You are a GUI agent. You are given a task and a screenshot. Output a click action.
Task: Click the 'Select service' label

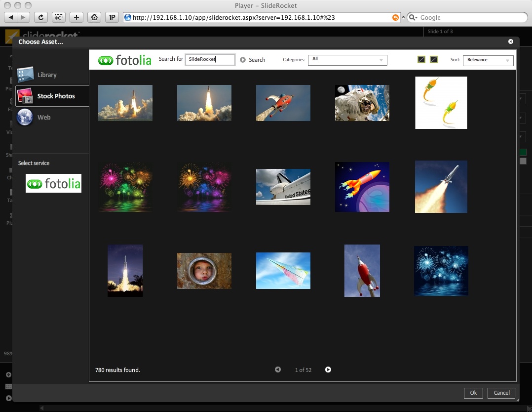(34, 163)
